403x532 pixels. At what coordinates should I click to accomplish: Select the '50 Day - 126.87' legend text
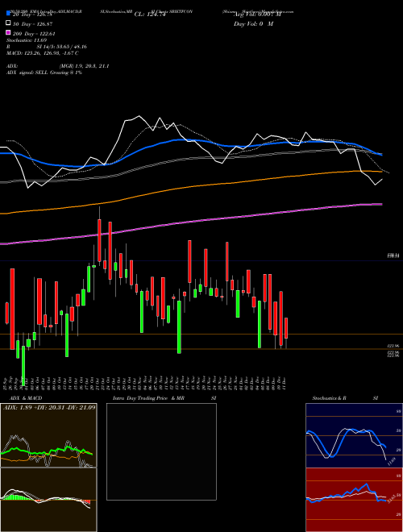pos(32,24)
